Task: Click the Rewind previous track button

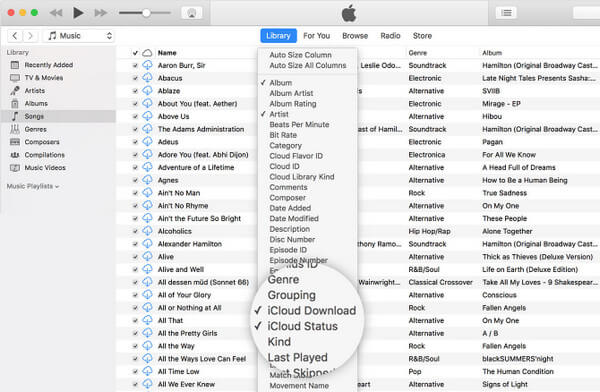Action: (56, 13)
